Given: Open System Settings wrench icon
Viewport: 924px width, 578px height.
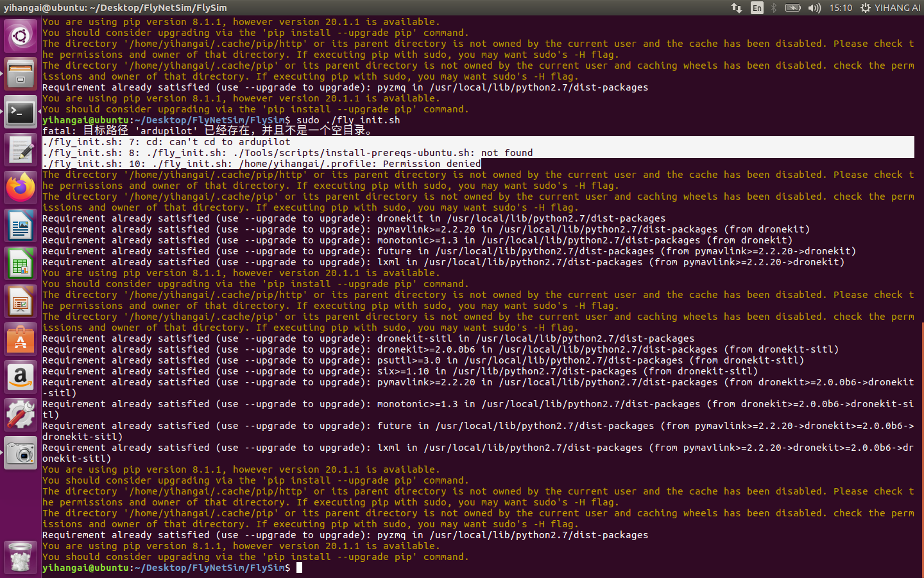Looking at the screenshot, I should (x=21, y=416).
